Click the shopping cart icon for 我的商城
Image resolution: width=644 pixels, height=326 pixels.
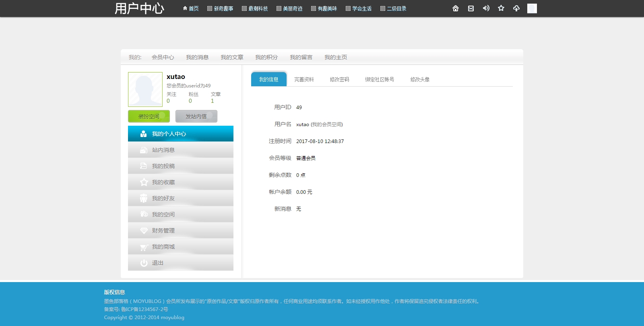(144, 247)
